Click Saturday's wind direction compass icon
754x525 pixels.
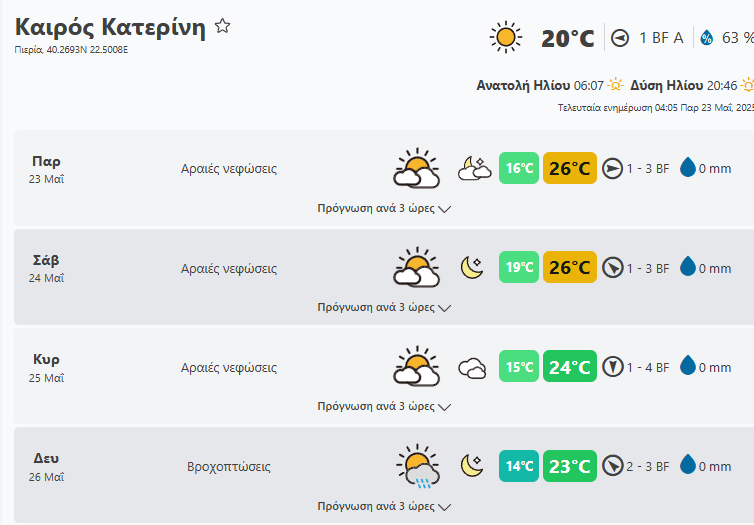coord(613,268)
